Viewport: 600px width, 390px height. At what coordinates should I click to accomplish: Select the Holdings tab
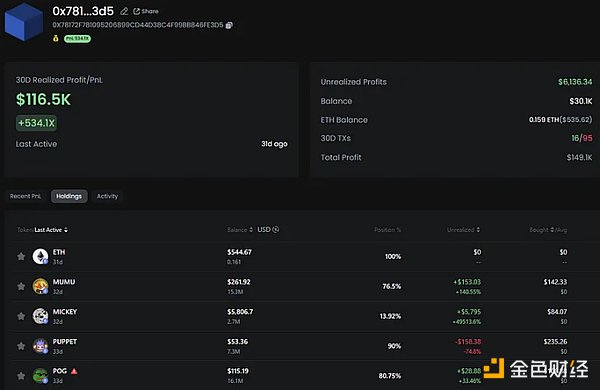(69, 196)
